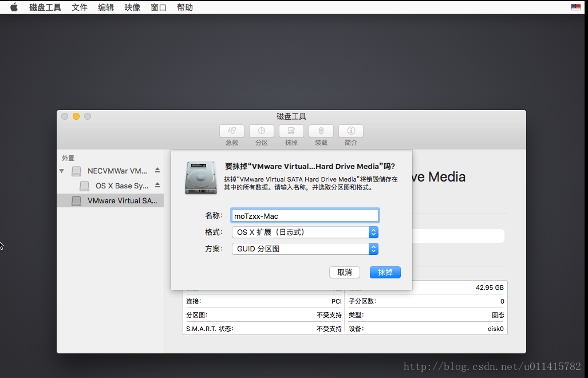The height and width of the screenshot is (378, 588).
Task: Click the Partition (分区) toolbar icon
Action: [x=261, y=131]
